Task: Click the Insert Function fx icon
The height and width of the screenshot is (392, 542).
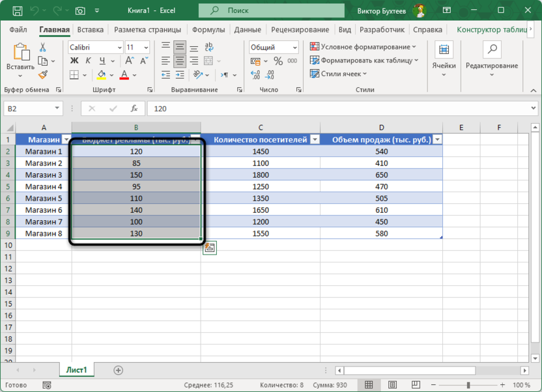Action: pyautogui.click(x=134, y=109)
